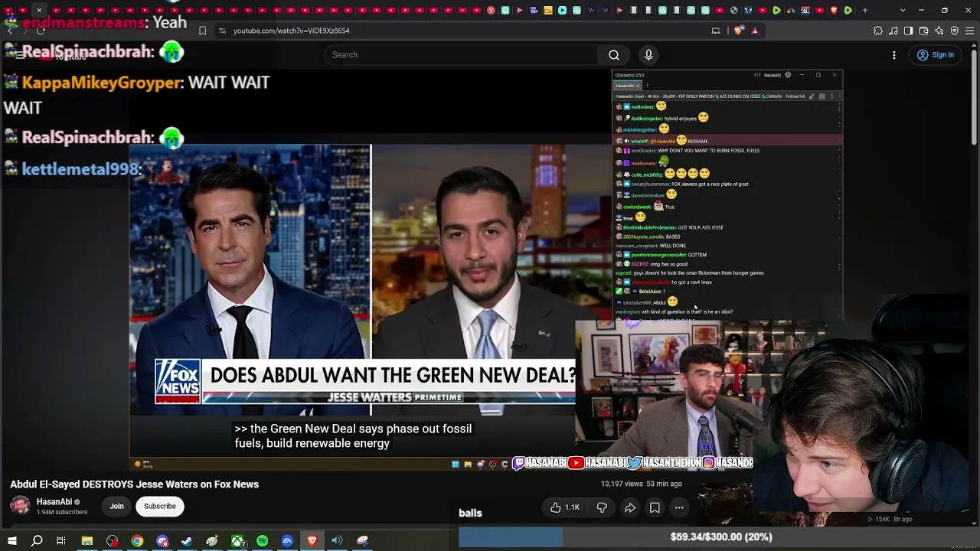This screenshot has width=980, height=551.
Task: Join the HasanAbi channel membership
Action: (116, 506)
